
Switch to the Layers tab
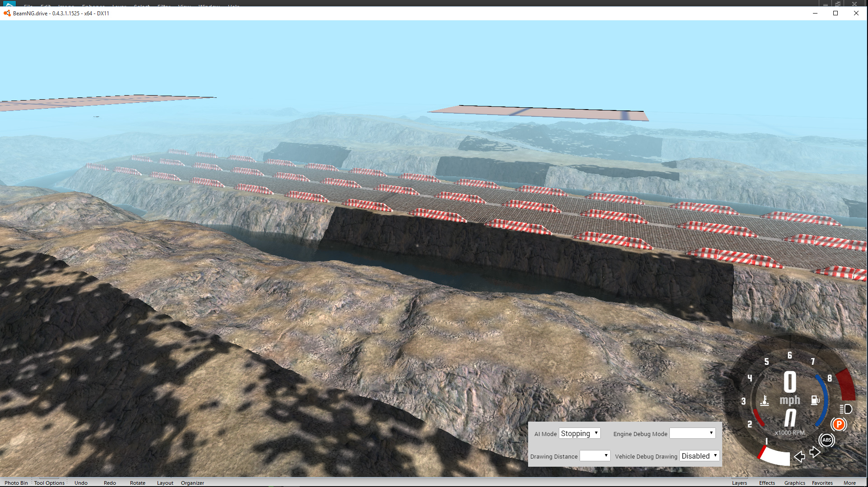[739, 482]
